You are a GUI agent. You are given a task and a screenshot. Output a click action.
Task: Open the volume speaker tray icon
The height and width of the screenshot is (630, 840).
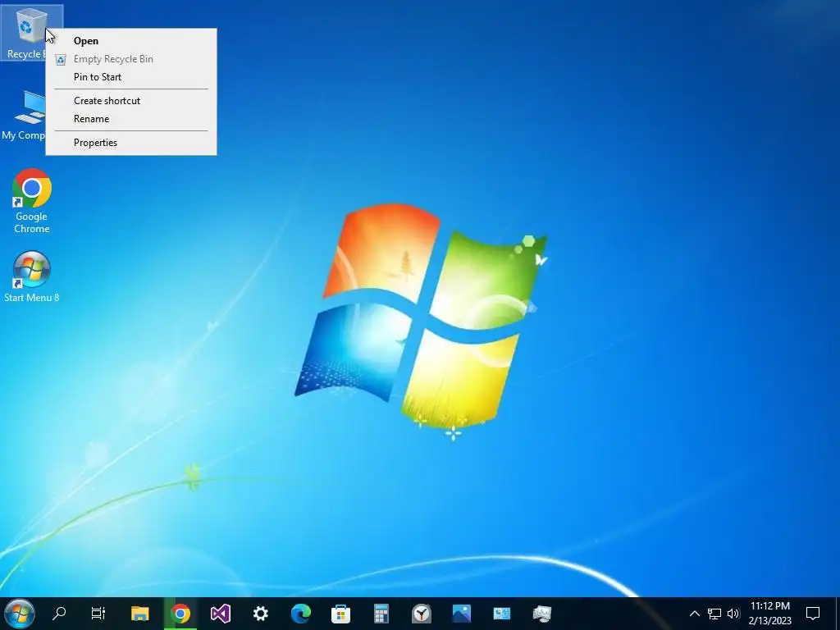click(x=733, y=614)
